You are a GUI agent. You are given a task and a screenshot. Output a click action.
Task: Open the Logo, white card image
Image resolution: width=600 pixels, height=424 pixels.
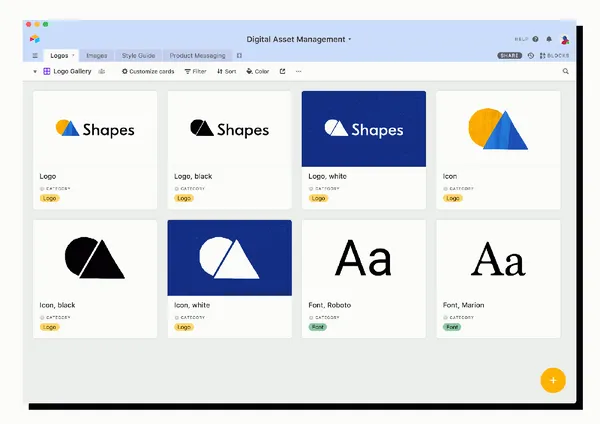(x=364, y=129)
